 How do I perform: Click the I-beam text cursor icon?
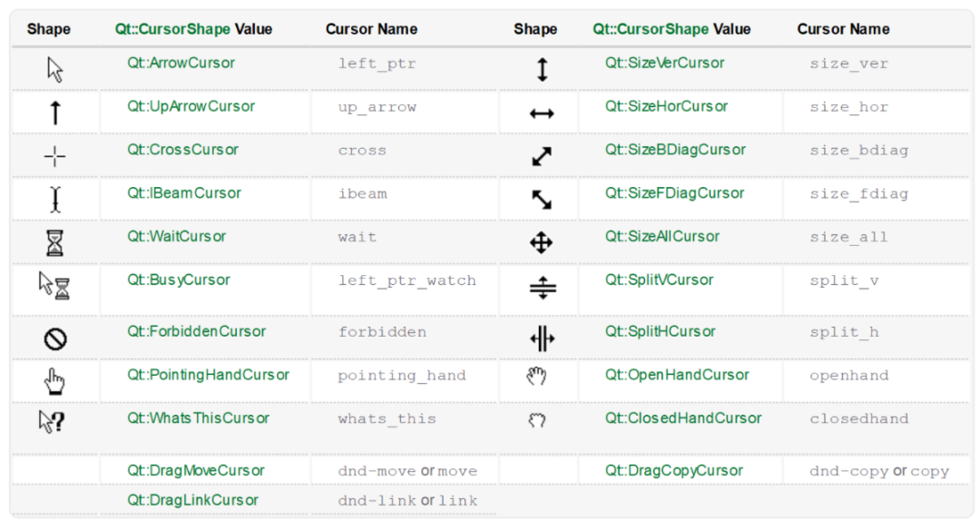55,200
